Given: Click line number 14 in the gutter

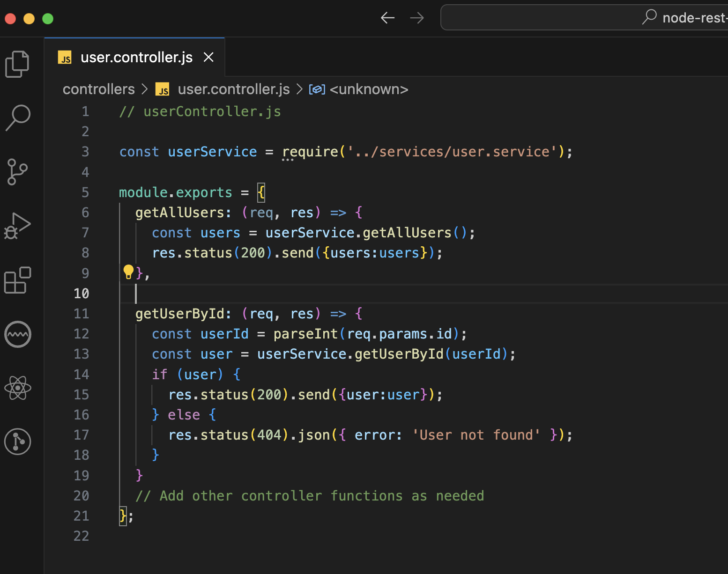Looking at the screenshot, I should tap(81, 375).
